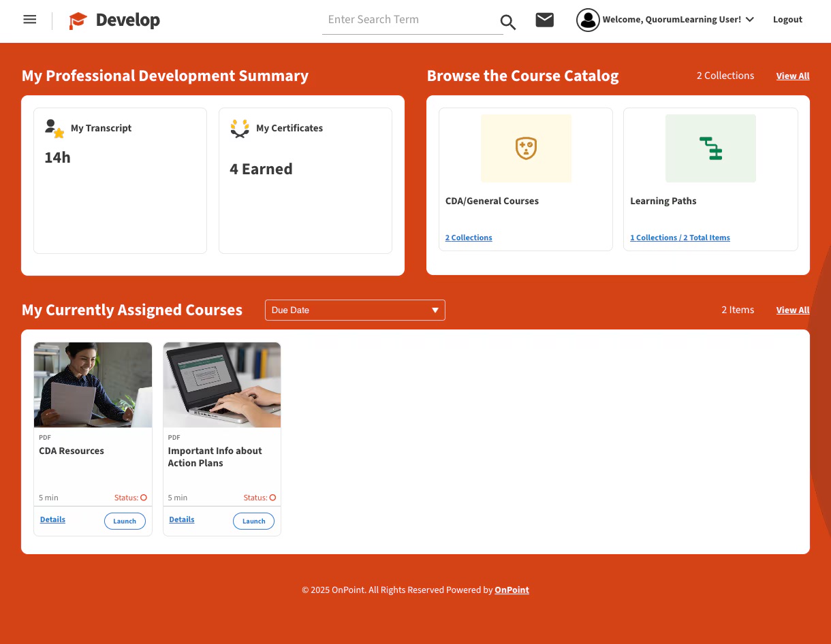Viewport: 831px width, 644px height.
Task: Open the 2 Collections link under CDA/General Courses
Action: click(x=469, y=237)
